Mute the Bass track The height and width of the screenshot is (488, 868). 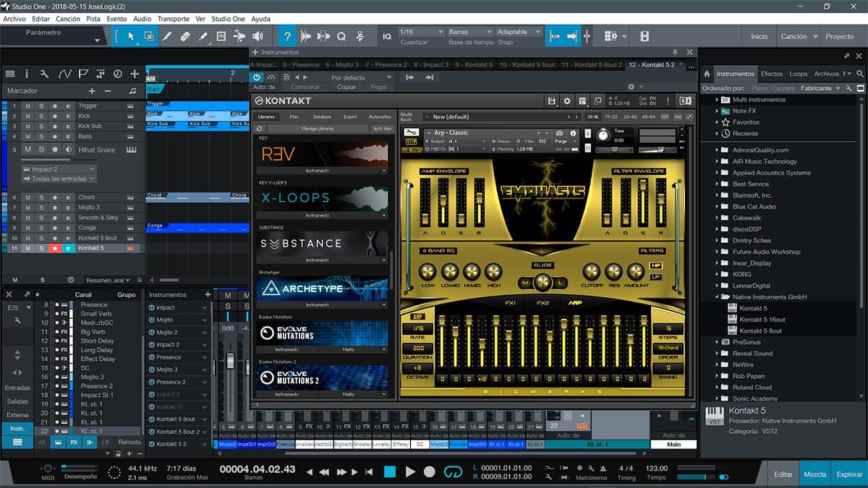27,136
